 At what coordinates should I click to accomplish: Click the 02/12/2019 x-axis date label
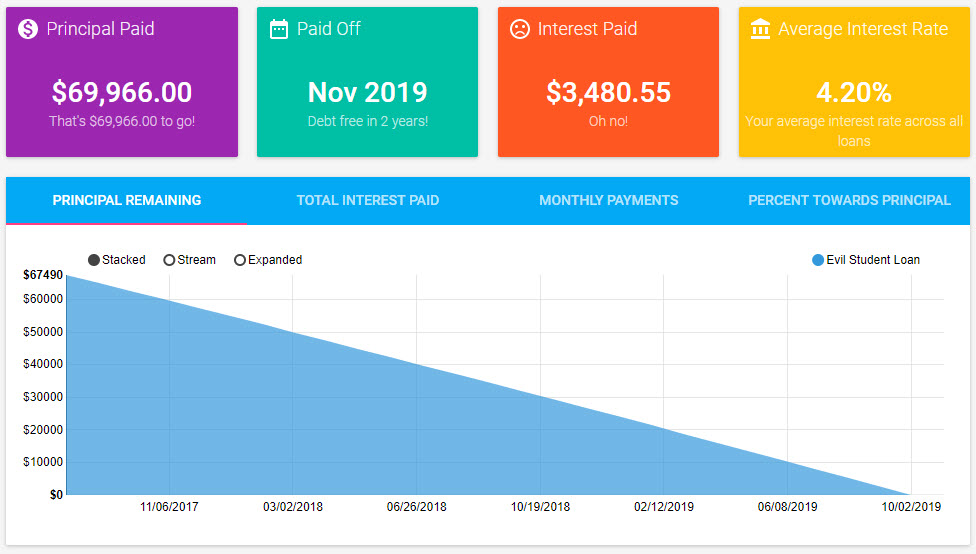(x=663, y=507)
